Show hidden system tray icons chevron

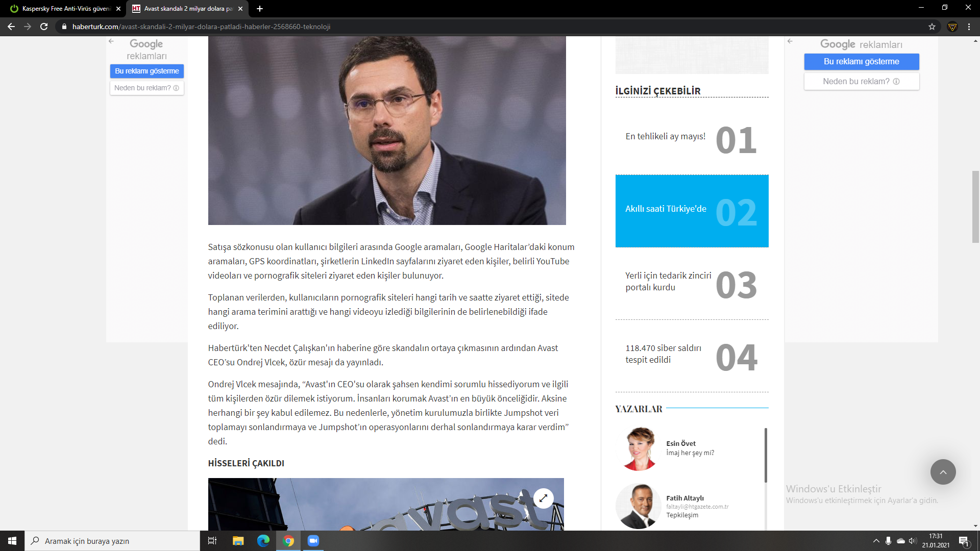(876, 541)
